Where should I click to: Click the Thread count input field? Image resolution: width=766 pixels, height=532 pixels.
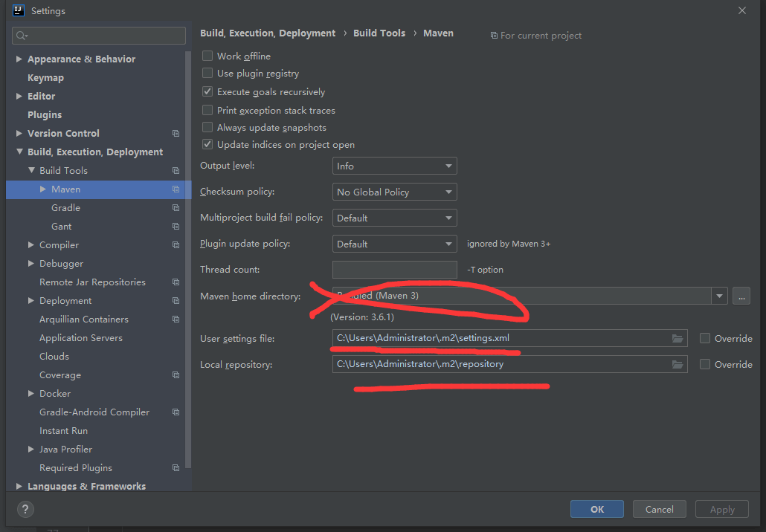(x=394, y=270)
